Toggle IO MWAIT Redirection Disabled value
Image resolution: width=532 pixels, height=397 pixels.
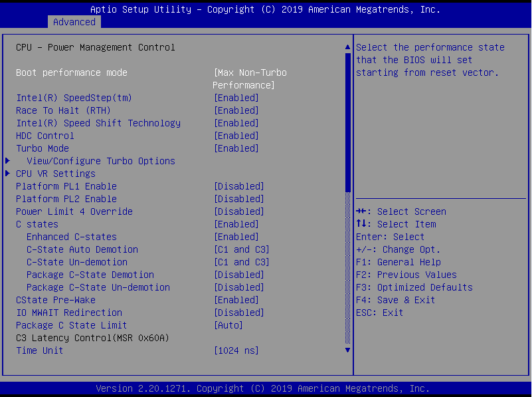(x=238, y=313)
